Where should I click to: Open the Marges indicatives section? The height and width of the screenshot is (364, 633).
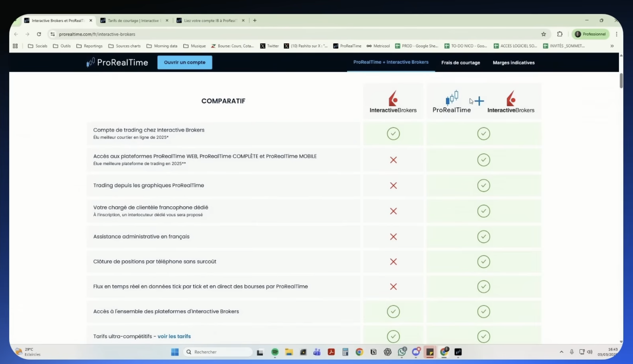pyautogui.click(x=514, y=63)
